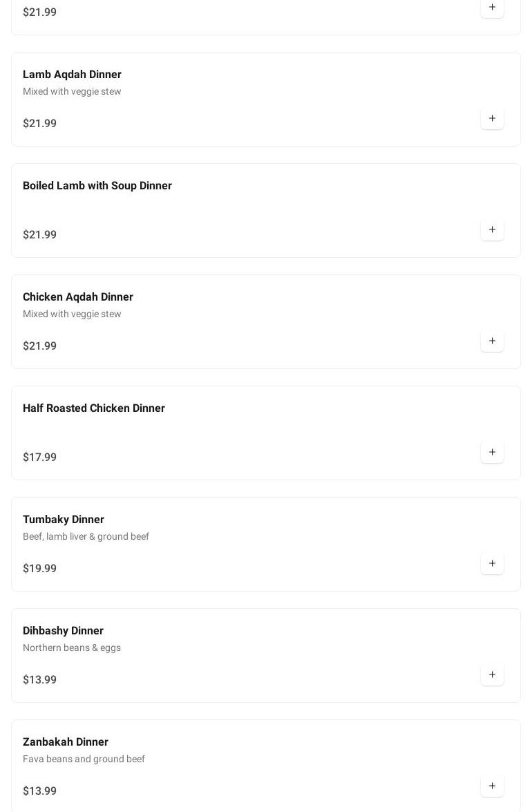532x812 pixels.
Task: View Tumbaky Dinner item title
Action: click(x=64, y=520)
